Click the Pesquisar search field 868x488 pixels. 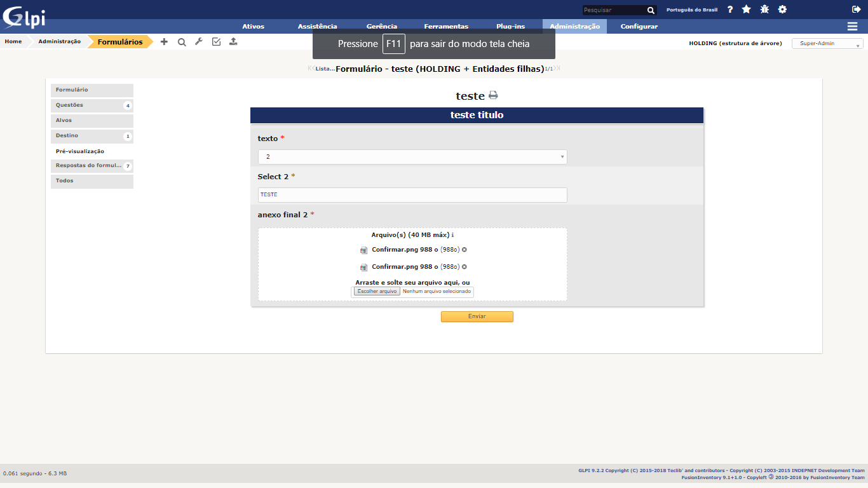click(x=613, y=10)
